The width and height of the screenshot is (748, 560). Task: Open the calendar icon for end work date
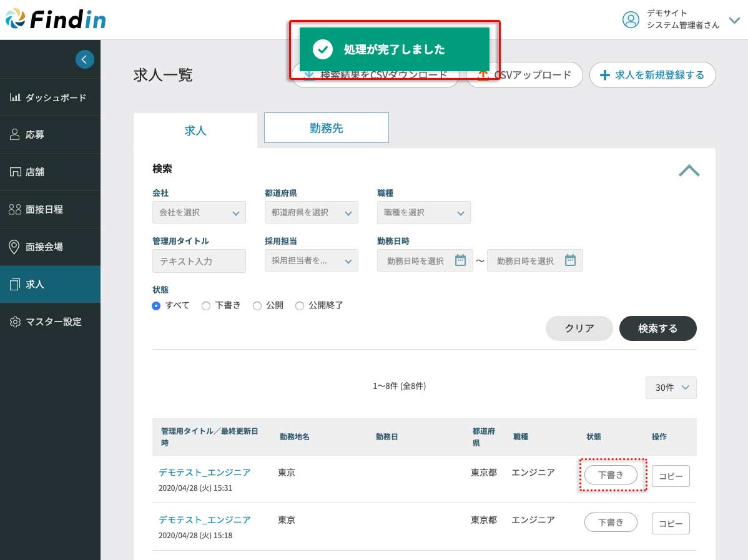coord(570,260)
